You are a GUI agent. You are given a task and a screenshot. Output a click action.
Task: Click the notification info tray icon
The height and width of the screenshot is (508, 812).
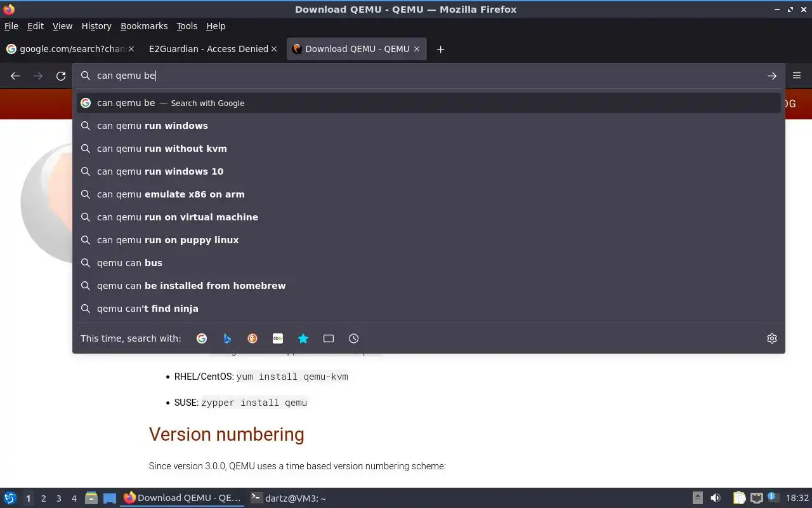[x=773, y=497]
